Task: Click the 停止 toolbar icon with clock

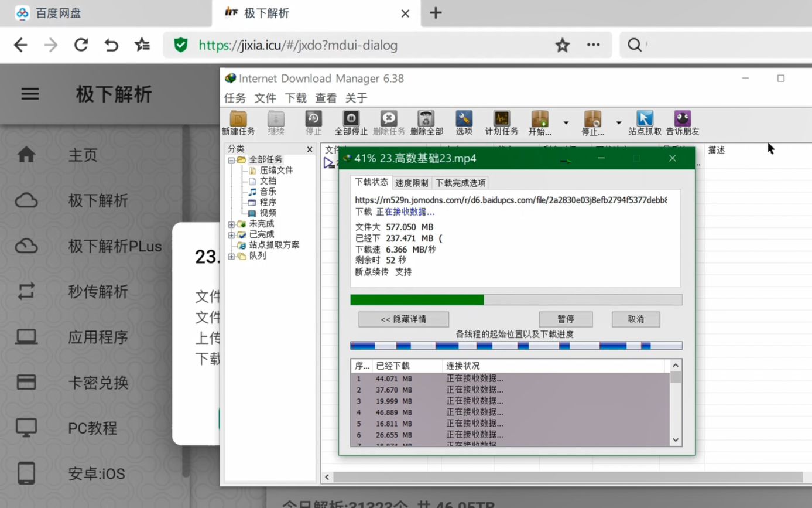Action: (314, 123)
